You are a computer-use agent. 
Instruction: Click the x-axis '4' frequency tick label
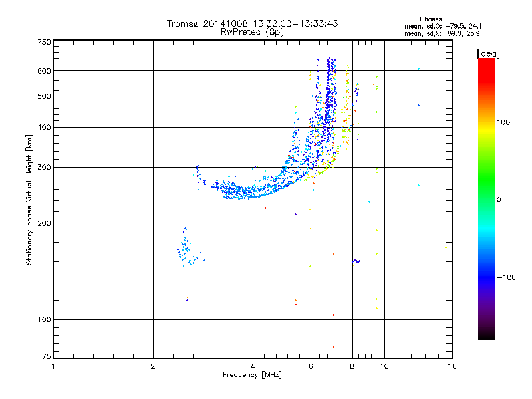point(253,366)
